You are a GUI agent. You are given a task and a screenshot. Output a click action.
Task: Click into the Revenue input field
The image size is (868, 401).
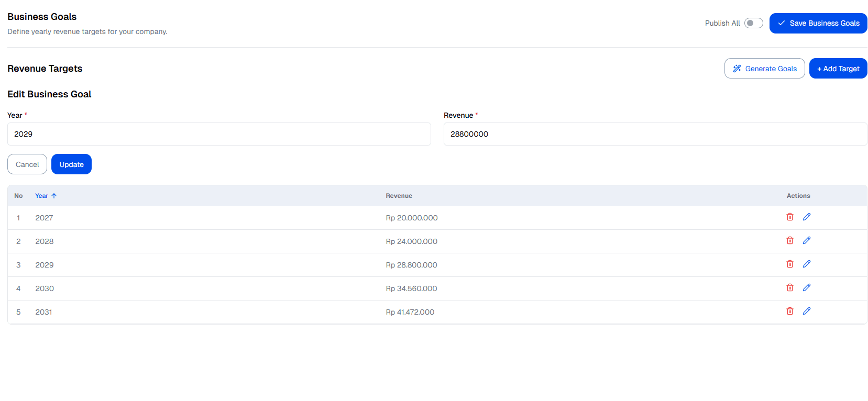[655, 134]
